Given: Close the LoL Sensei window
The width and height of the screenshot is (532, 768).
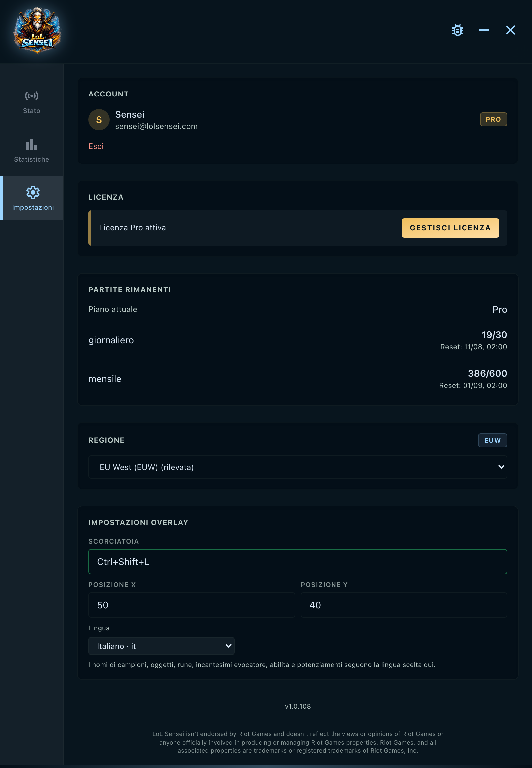Looking at the screenshot, I should [511, 30].
